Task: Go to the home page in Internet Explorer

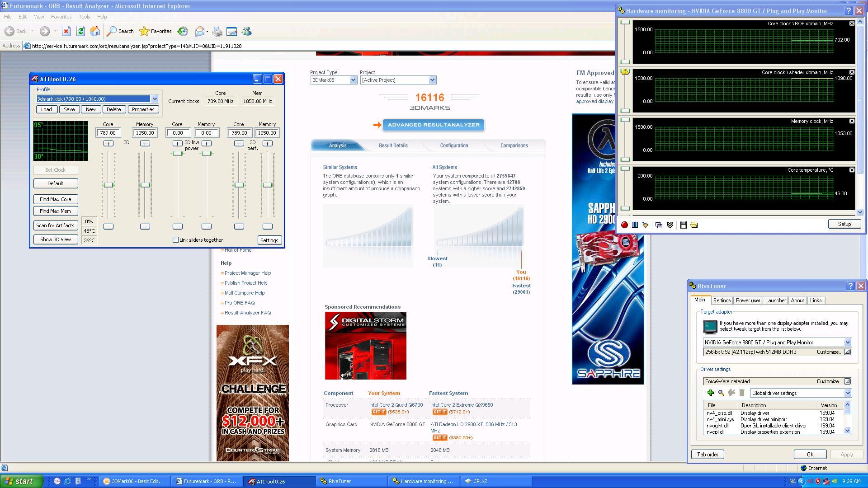Action: click(x=95, y=31)
